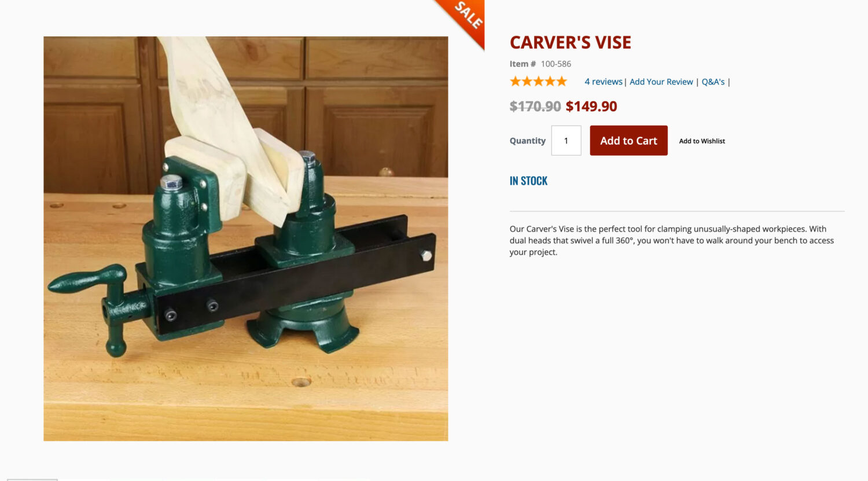The width and height of the screenshot is (868, 481).
Task: Focus the Quantity input field
Action: click(x=566, y=141)
